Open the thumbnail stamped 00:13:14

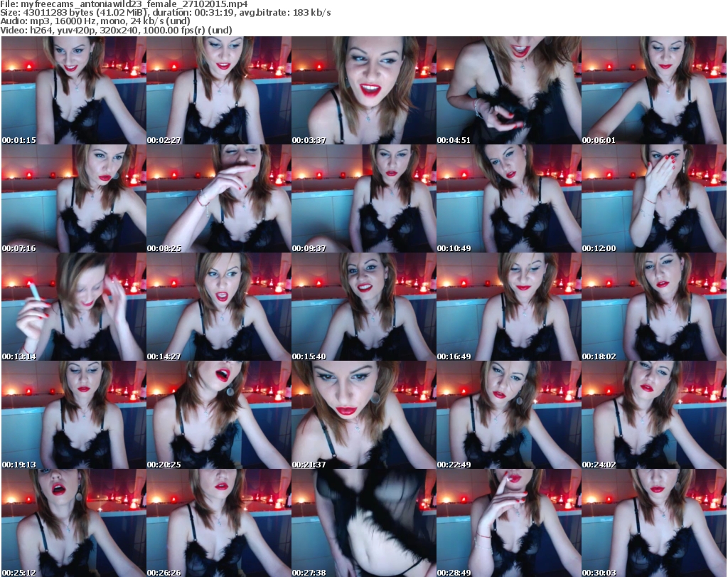[74, 307]
